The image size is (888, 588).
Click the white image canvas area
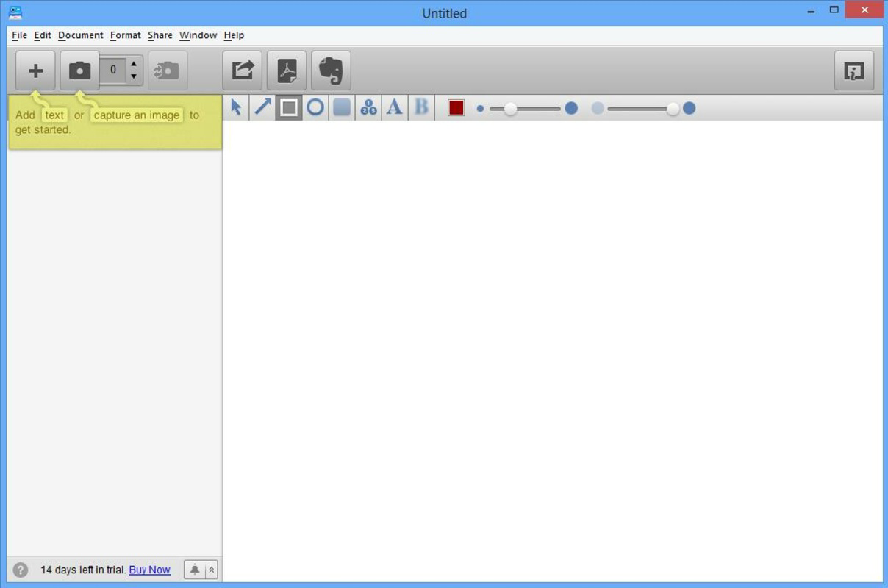(553, 351)
